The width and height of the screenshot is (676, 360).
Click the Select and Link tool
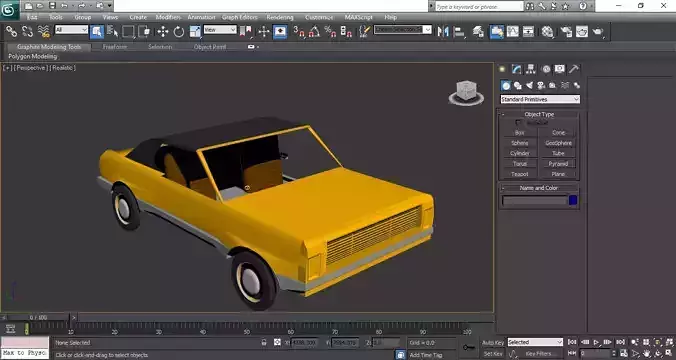(11, 31)
